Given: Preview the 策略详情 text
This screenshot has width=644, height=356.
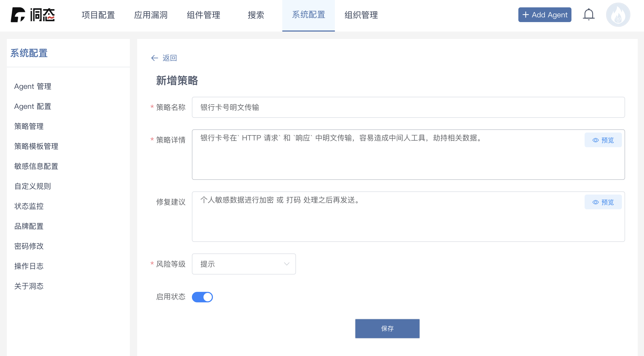Looking at the screenshot, I should (x=603, y=140).
